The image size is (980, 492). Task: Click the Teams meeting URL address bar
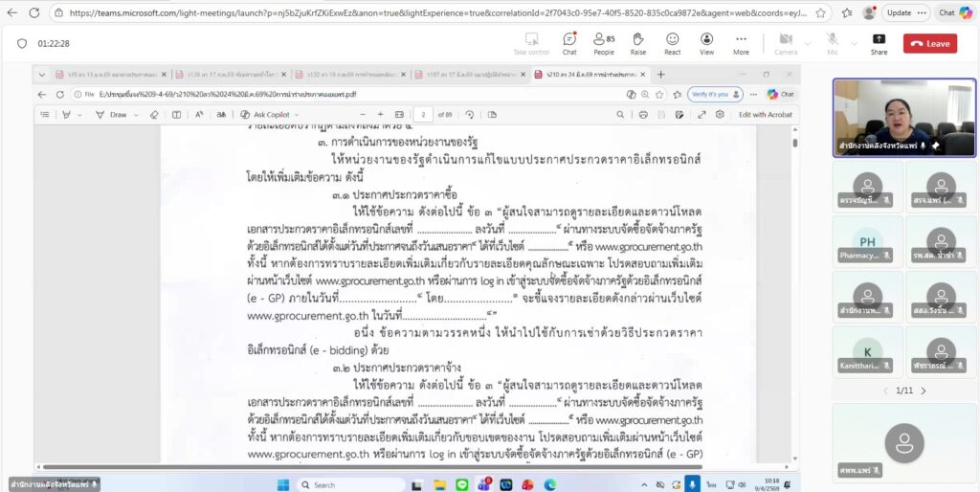[x=431, y=13]
